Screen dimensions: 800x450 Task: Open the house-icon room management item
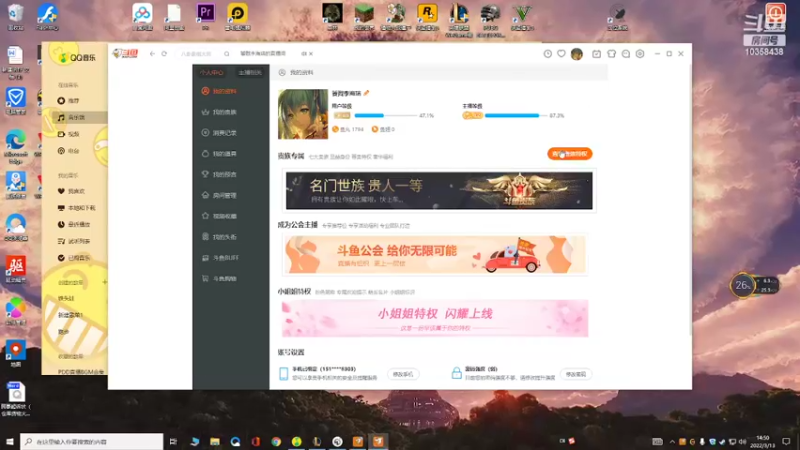(x=219, y=195)
